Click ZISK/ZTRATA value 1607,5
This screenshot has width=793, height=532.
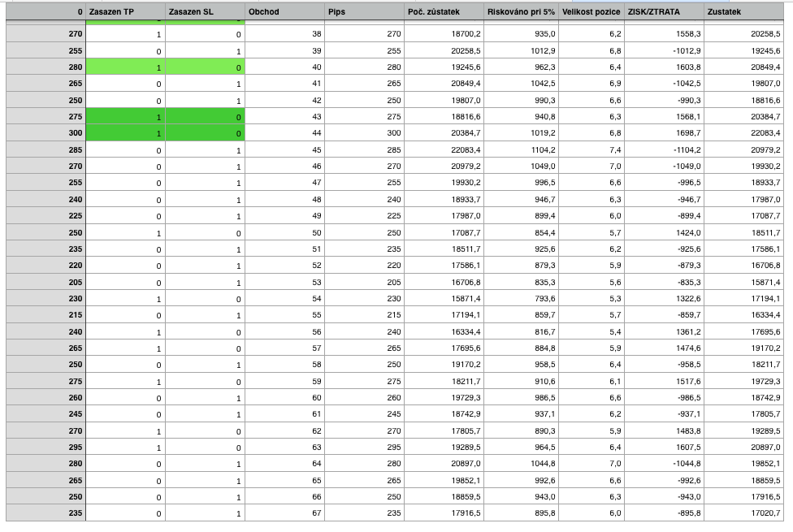pyautogui.click(x=664, y=447)
